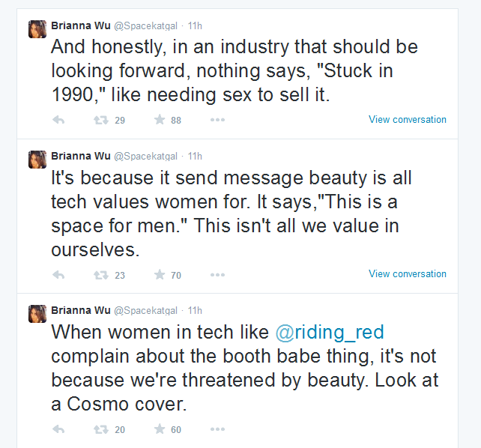Open more options on 'Stuck in 1990' tweet

tap(217, 120)
